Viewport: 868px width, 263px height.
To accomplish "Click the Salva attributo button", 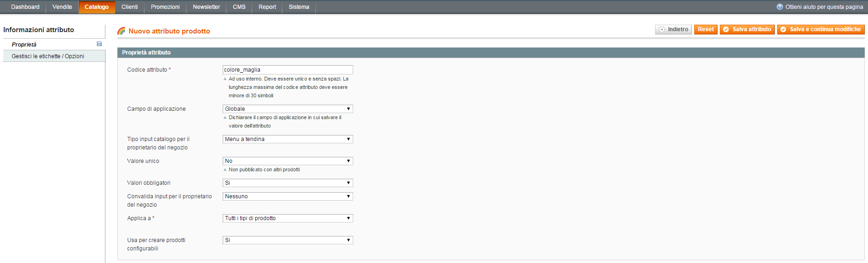I will pyautogui.click(x=747, y=29).
